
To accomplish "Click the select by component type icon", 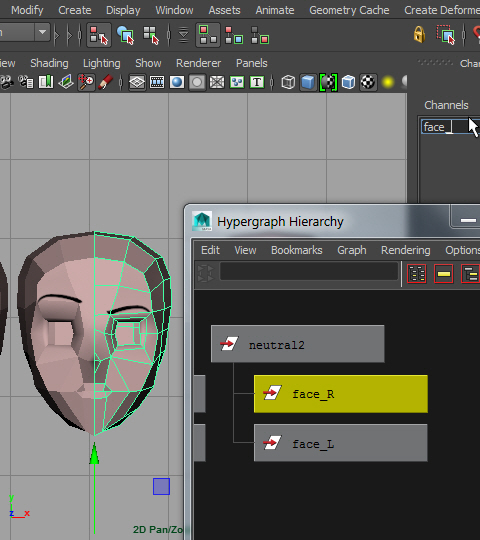I will tap(151, 35).
